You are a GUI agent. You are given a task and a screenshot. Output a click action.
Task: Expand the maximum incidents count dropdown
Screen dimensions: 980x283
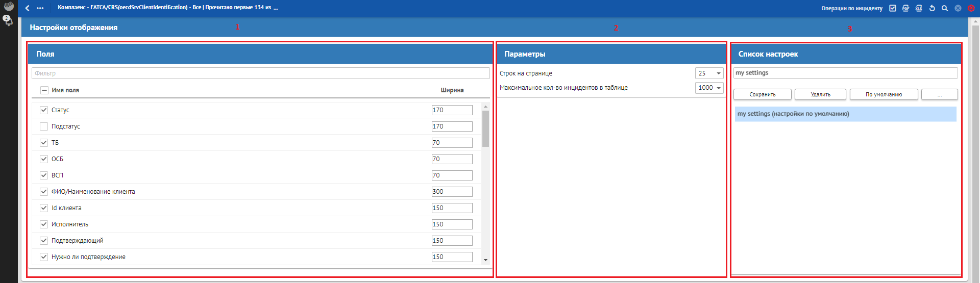pyautogui.click(x=709, y=88)
